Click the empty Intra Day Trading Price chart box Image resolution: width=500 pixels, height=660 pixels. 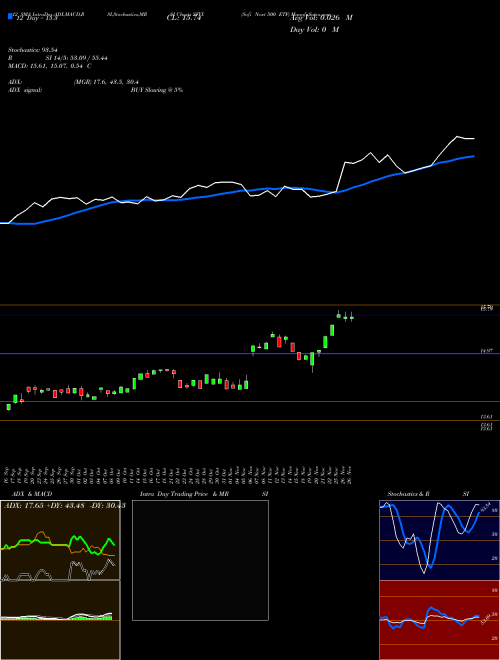click(x=200, y=560)
